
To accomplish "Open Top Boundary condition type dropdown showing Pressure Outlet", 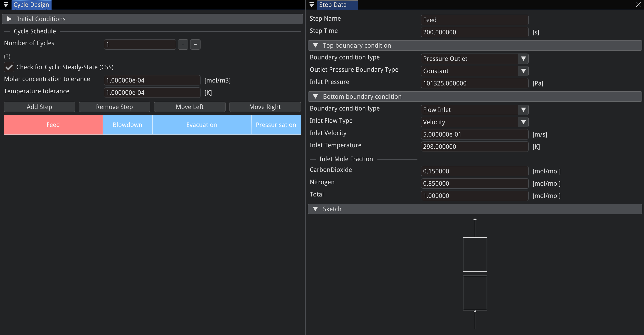I will click(x=475, y=59).
